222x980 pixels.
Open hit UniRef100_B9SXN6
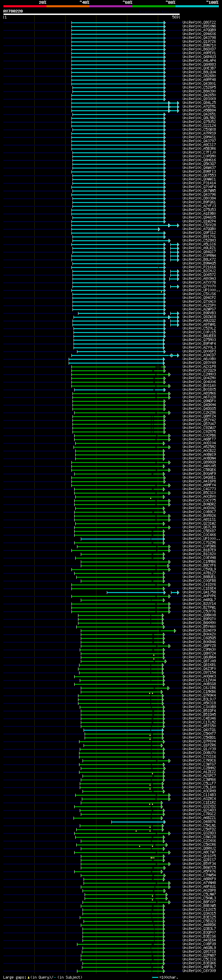[x=199, y=26]
